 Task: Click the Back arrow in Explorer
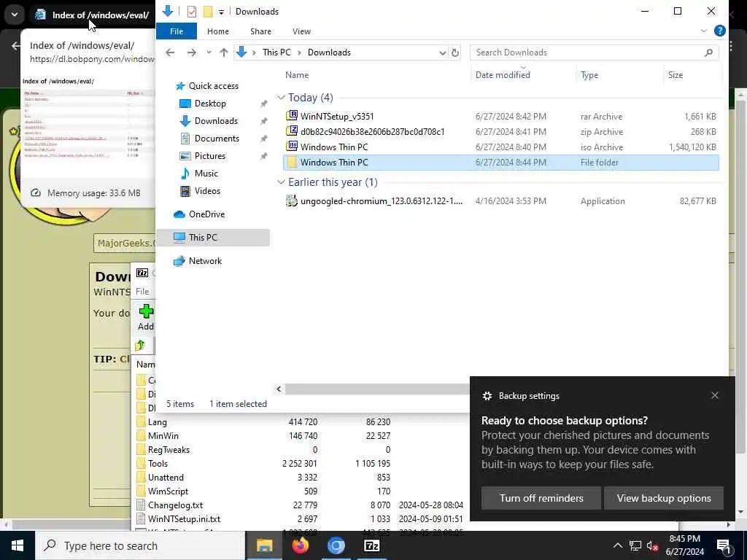(x=170, y=52)
